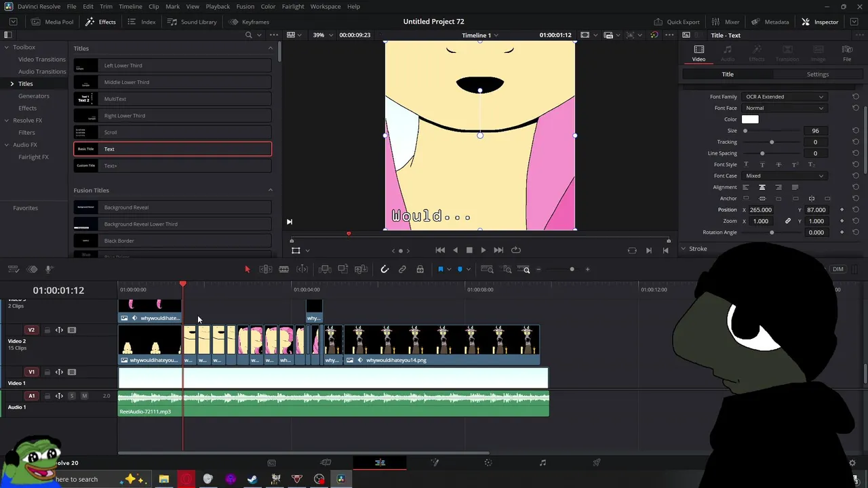This screenshot has width=868, height=488.
Task: Open the Fairlight page icon
Action: pos(542,462)
